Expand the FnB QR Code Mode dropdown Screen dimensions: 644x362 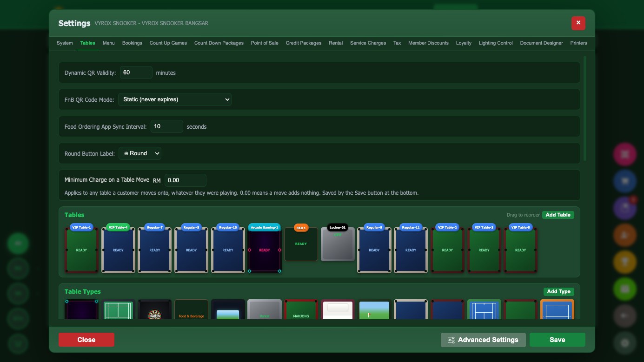click(175, 99)
